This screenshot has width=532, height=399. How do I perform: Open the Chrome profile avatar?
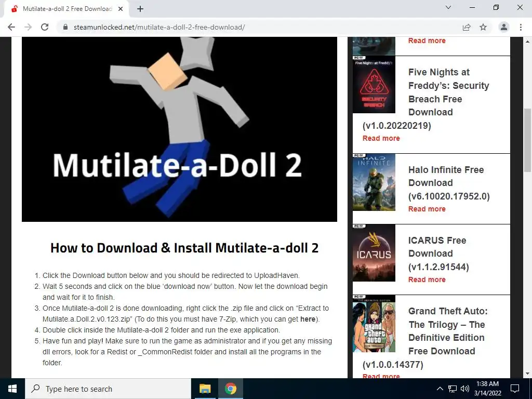click(x=504, y=27)
